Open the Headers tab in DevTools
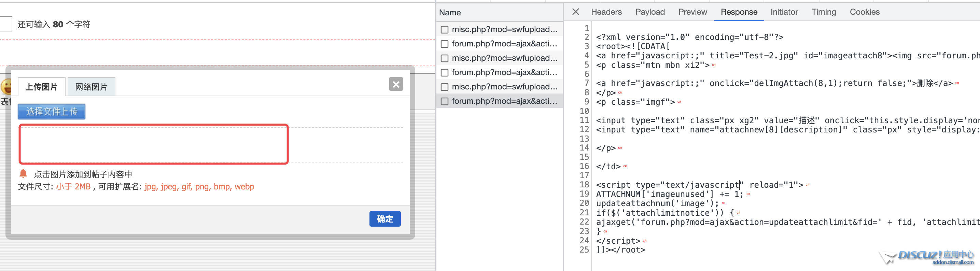 click(606, 12)
